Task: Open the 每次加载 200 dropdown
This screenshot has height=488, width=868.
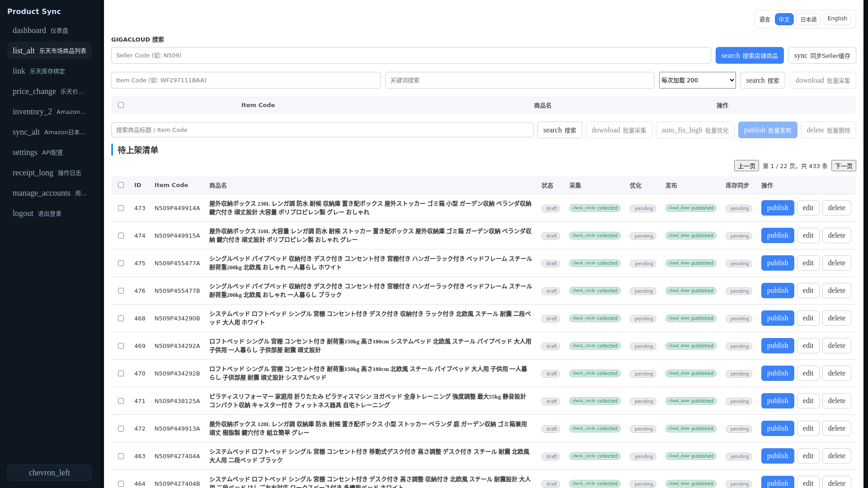Action: [x=697, y=80]
